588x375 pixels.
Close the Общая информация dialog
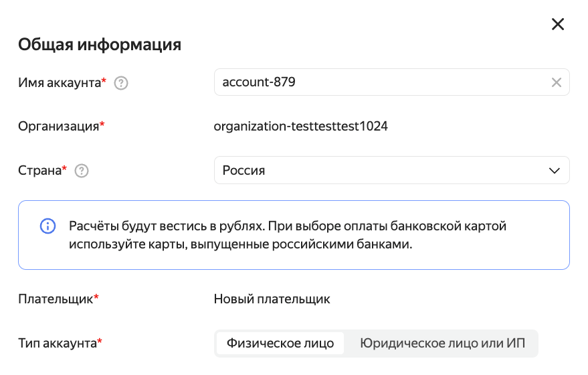(558, 24)
